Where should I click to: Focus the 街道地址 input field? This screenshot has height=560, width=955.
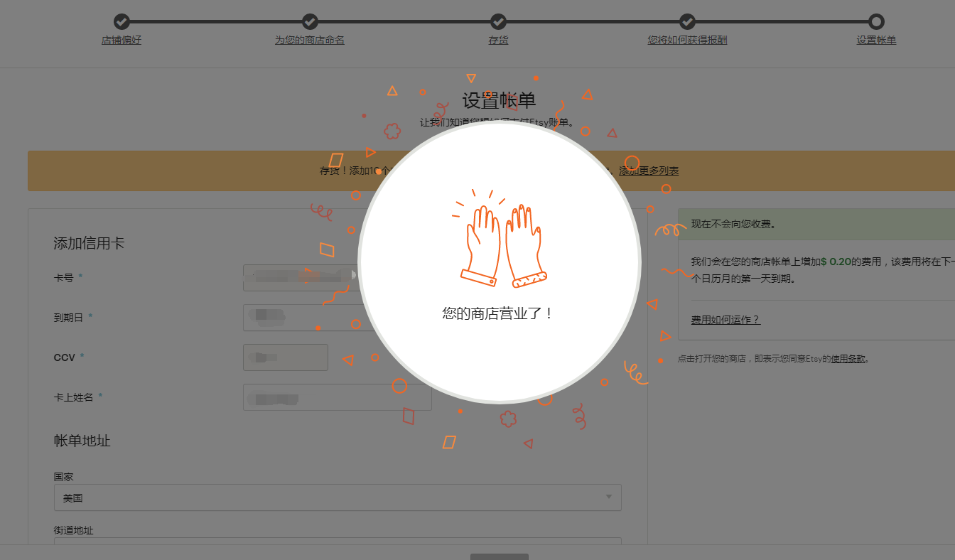point(338,542)
